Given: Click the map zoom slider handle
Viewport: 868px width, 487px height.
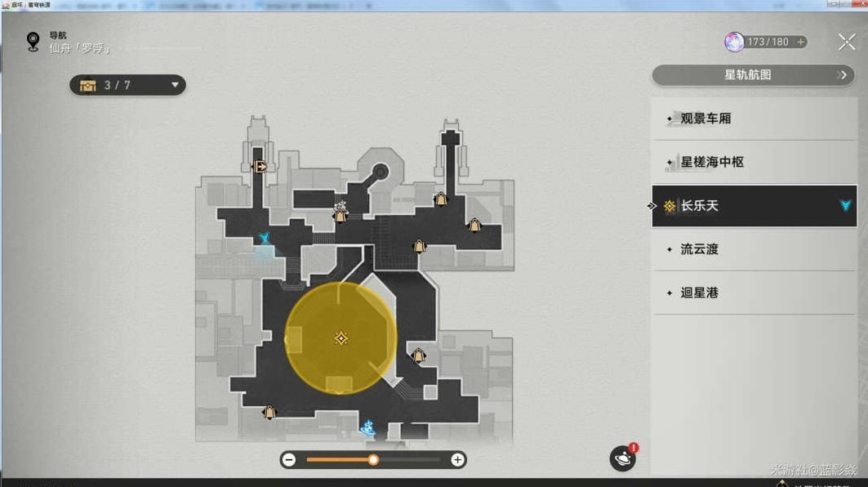Looking at the screenshot, I should 373,459.
